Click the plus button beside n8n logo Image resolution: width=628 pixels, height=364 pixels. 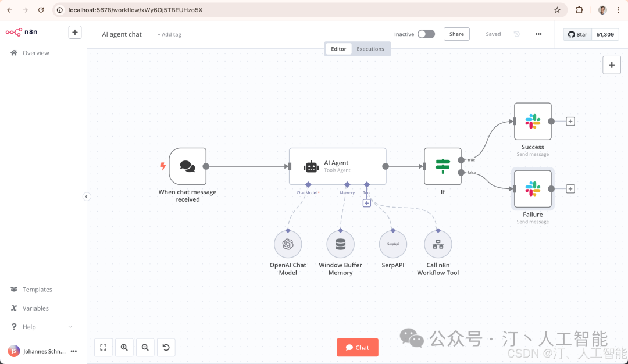click(x=75, y=33)
